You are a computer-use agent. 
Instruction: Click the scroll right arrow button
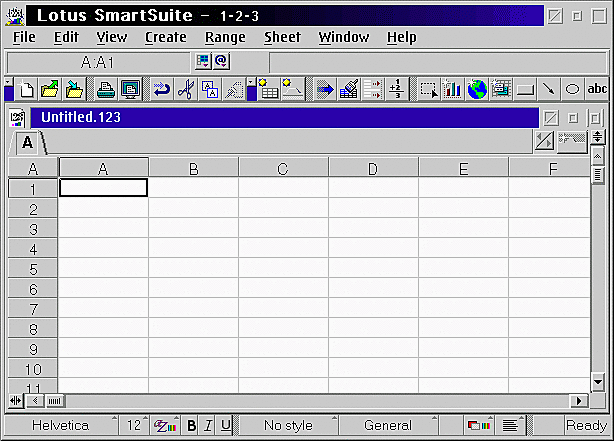point(579,401)
